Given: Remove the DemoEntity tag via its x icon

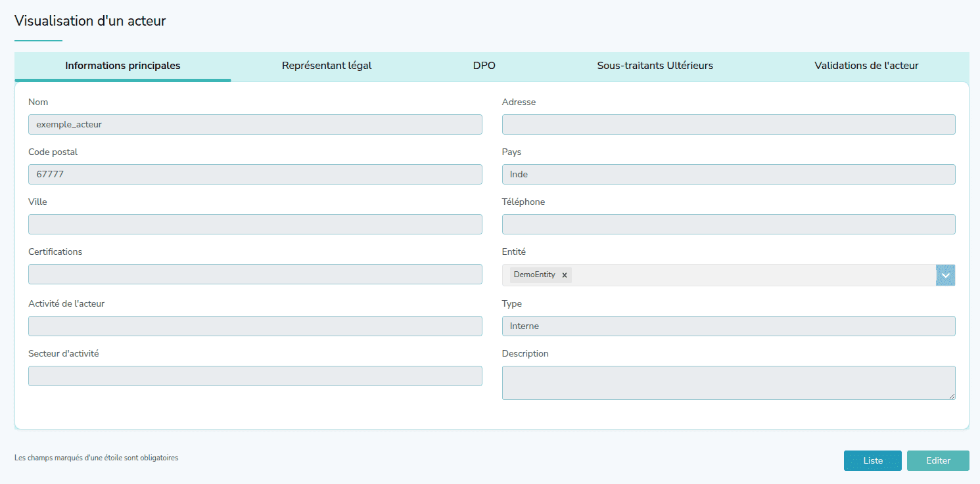Looking at the screenshot, I should point(564,275).
